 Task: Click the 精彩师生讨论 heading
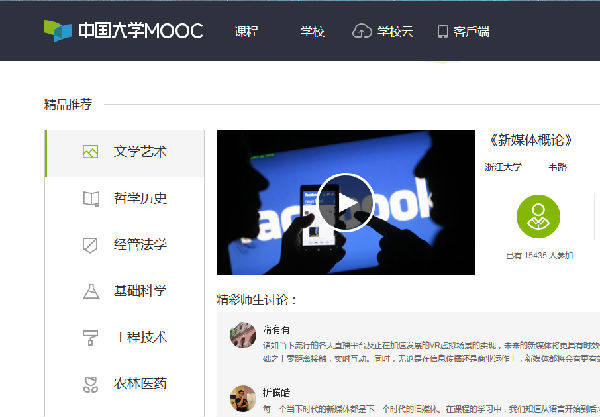coord(257,300)
